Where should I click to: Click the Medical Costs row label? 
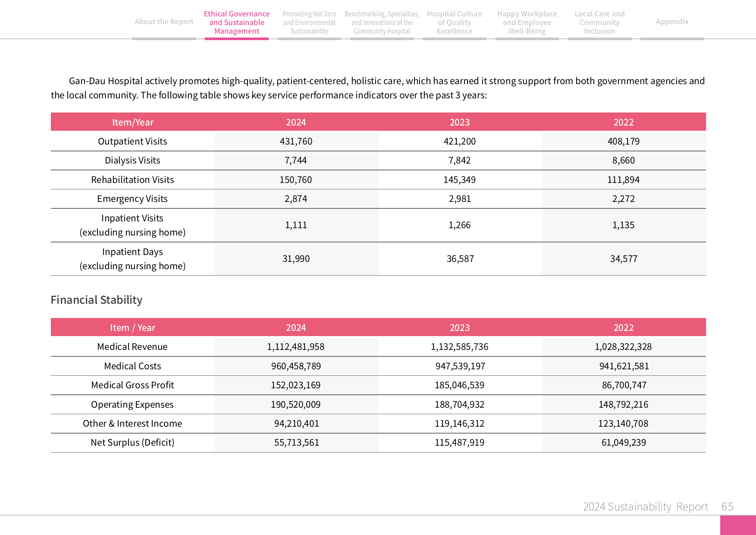pyautogui.click(x=132, y=366)
